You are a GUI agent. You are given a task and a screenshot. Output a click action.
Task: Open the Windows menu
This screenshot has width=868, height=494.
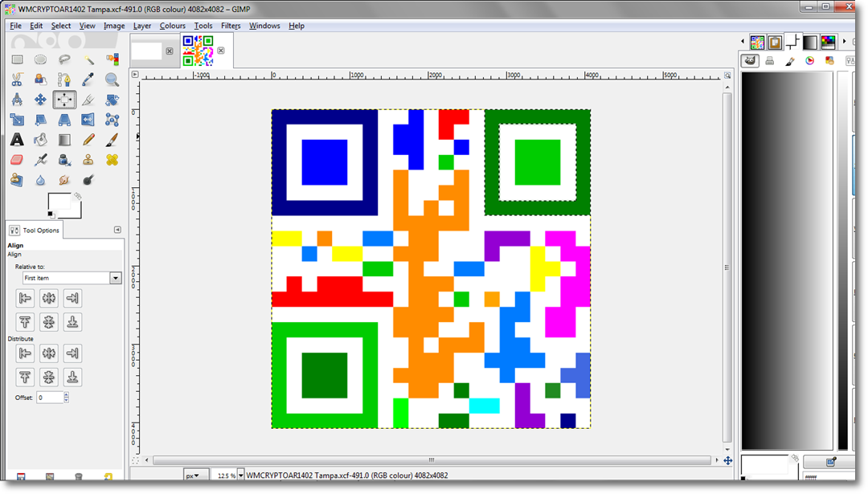click(x=264, y=26)
